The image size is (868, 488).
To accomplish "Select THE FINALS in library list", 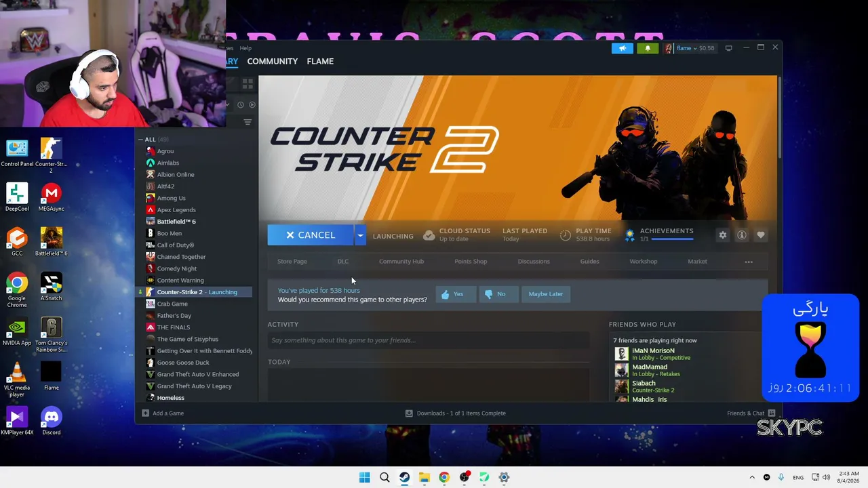I will click(x=174, y=327).
